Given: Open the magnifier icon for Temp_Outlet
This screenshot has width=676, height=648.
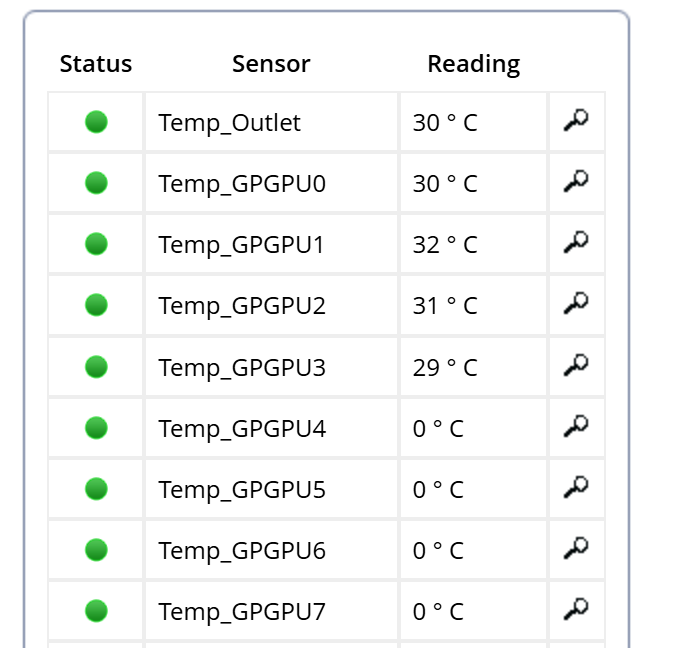Looking at the screenshot, I should coord(576,120).
